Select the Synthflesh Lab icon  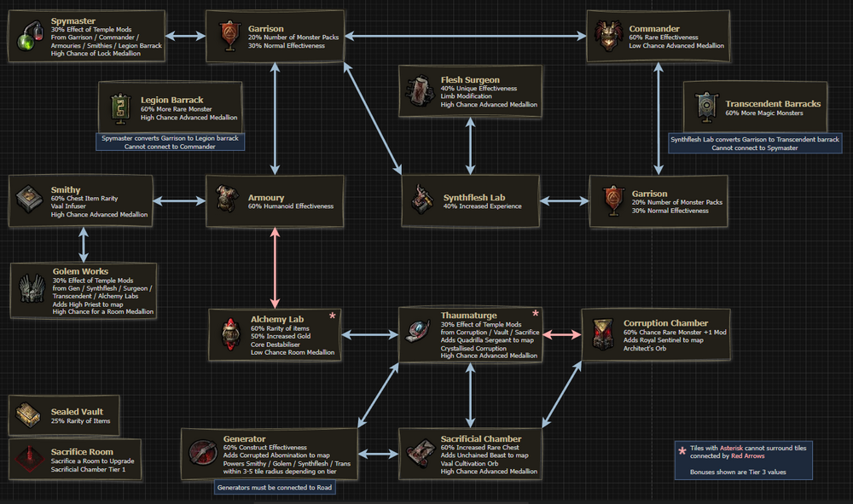[421, 200]
